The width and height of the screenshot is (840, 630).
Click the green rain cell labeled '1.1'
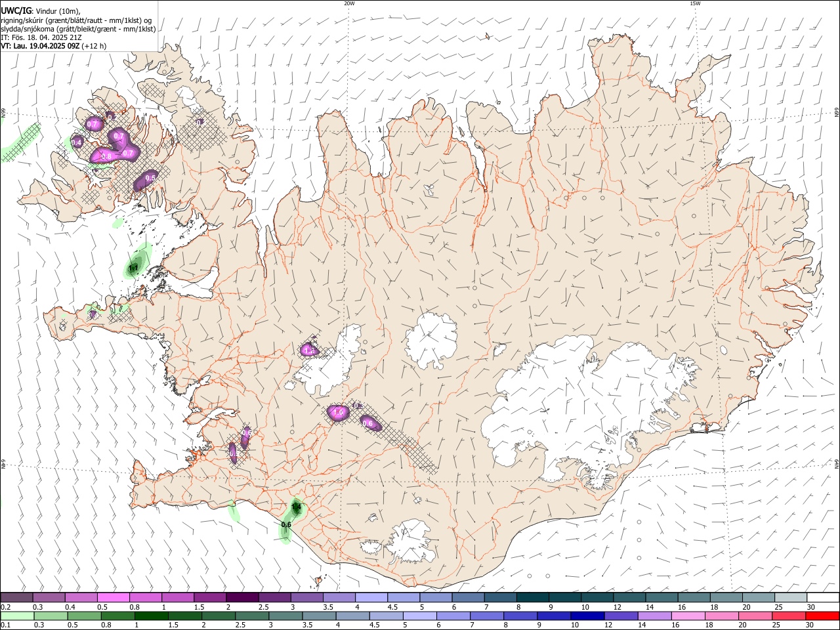134,268
